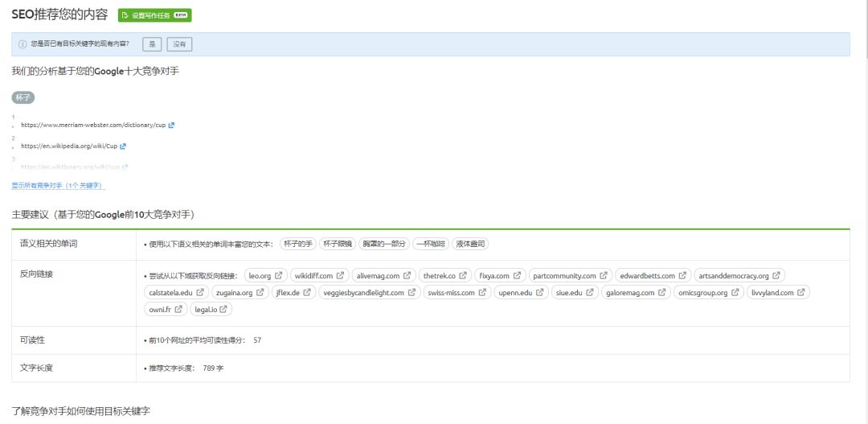Image resolution: width=868 pixels, height=424 pixels.
Task: Click the 反向链接 row label
Action: pyautogui.click(x=36, y=274)
